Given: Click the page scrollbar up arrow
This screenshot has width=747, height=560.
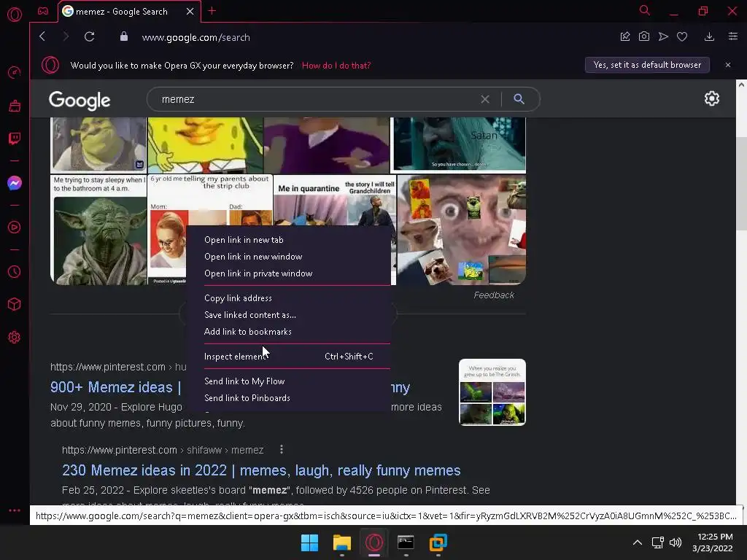Looking at the screenshot, I should [x=741, y=85].
